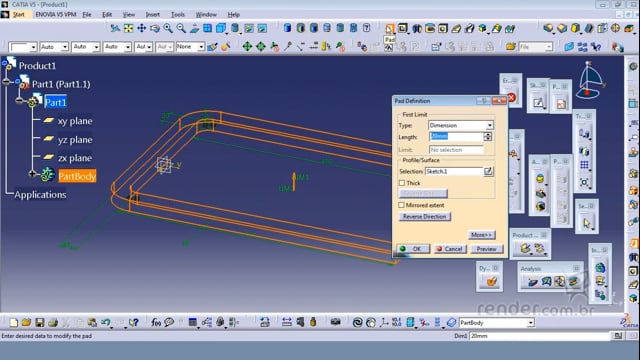640x360 pixels.
Task: Select Applications in the tree
Action: (40, 195)
